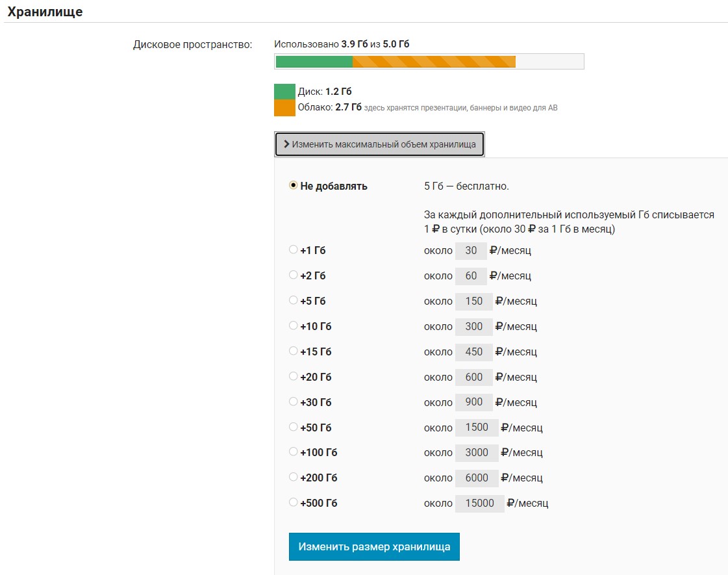The width and height of the screenshot is (728, 575).
Task: Select the +20 Гб radio button
Action: pos(293,376)
